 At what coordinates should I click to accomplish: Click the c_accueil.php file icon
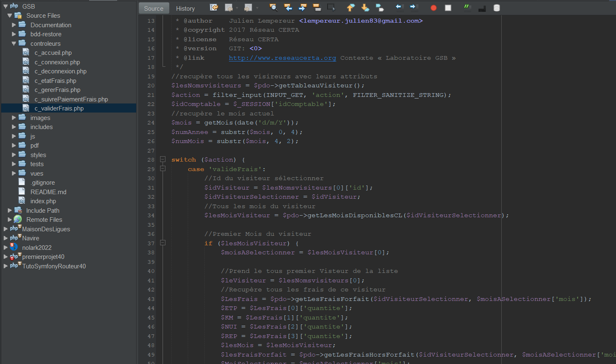(x=26, y=52)
